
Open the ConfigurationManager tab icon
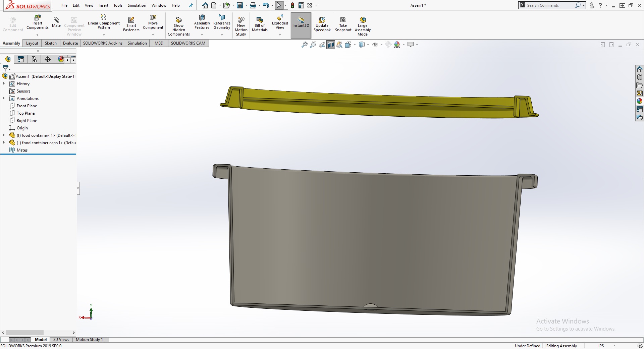point(34,59)
